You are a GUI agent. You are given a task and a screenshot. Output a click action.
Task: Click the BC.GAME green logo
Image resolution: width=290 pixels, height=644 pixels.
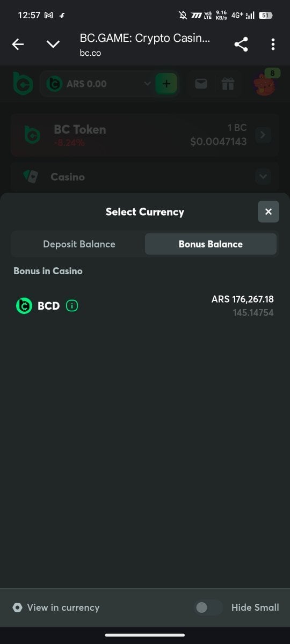(23, 84)
